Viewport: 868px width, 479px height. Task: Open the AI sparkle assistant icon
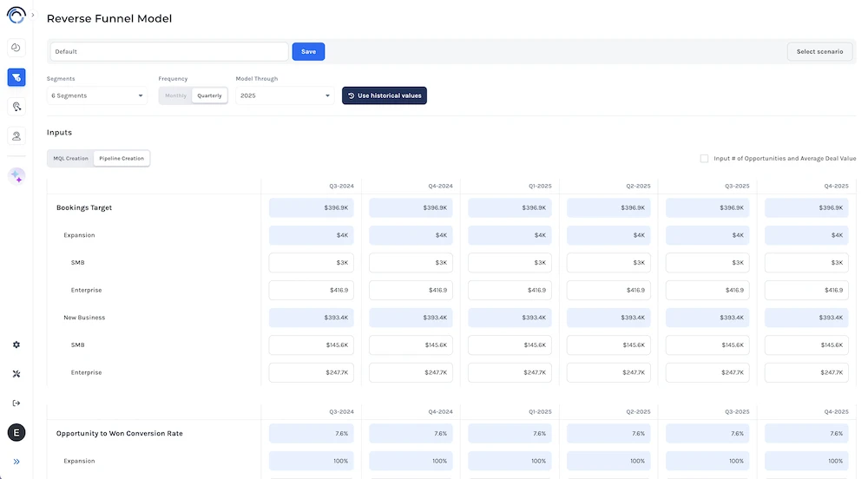16,176
